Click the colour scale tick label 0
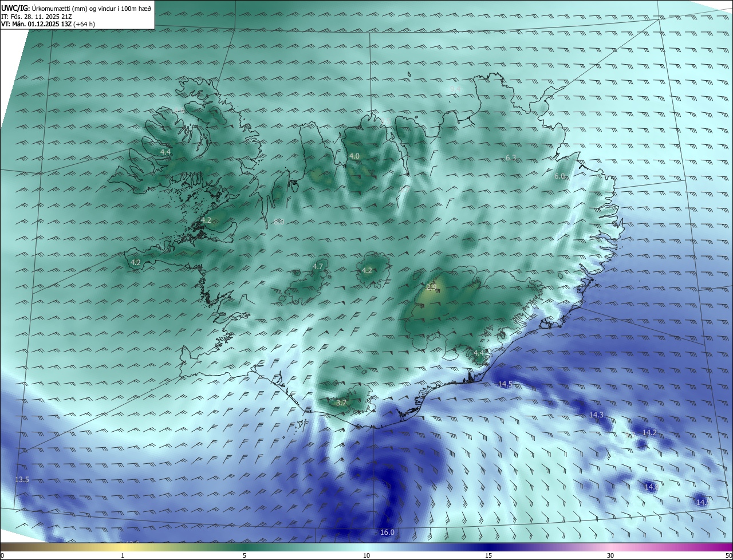The height and width of the screenshot is (560, 733). click(x=2, y=555)
